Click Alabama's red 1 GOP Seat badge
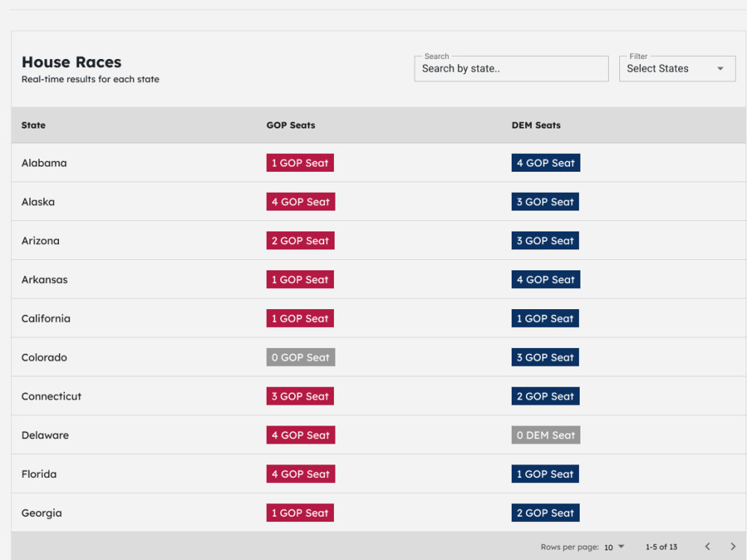 point(300,163)
